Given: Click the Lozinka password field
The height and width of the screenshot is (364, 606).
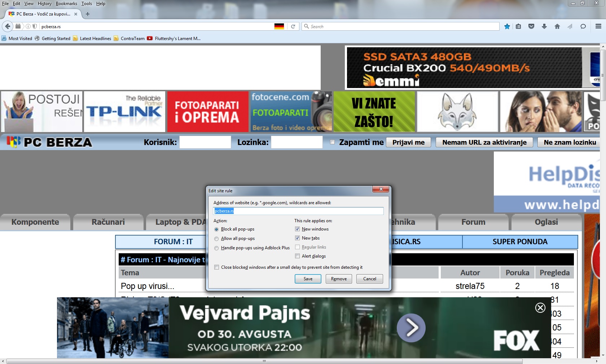Looking at the screenshot, I should [x=297, y=142].
